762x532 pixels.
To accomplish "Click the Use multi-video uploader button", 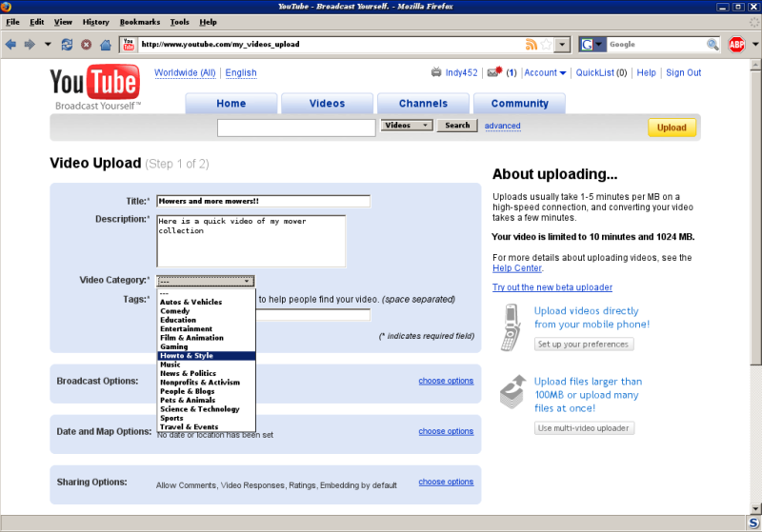I will tap(584, 428).
